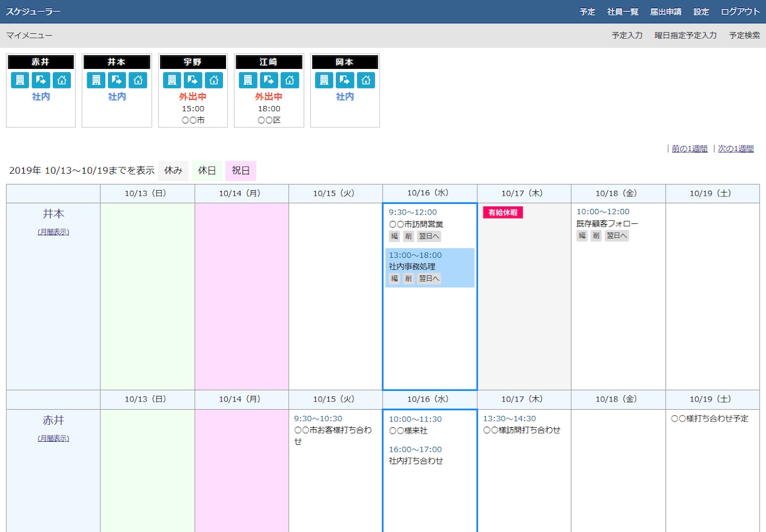766x532 pixels.
Task: Click 岡本's home icon
Action: 365,80
